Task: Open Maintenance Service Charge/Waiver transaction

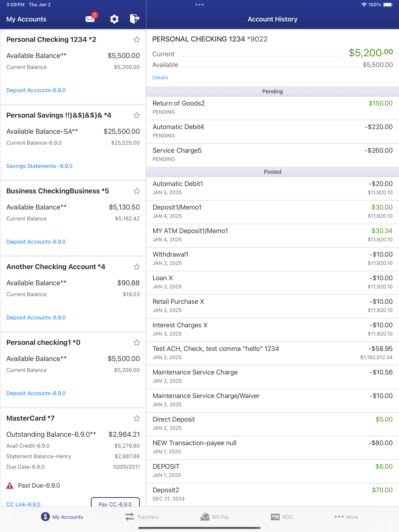Action: [x=272, y=401]
